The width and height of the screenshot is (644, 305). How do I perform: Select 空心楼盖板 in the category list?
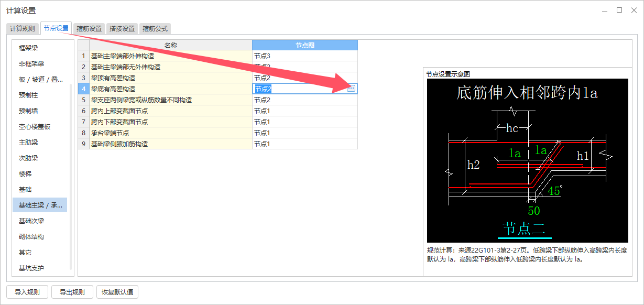pyautogui.click(x=40, y=126)
